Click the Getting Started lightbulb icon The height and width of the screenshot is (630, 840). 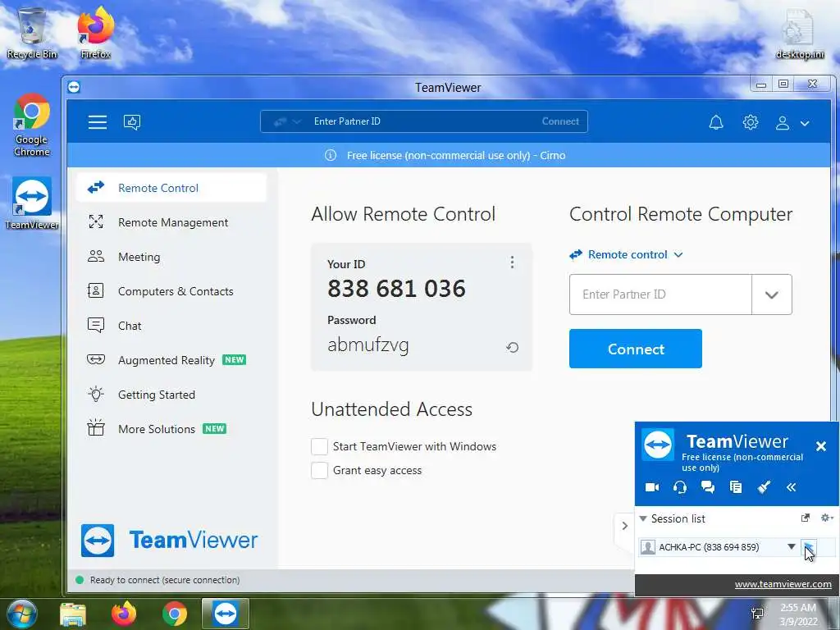(96, 394)
